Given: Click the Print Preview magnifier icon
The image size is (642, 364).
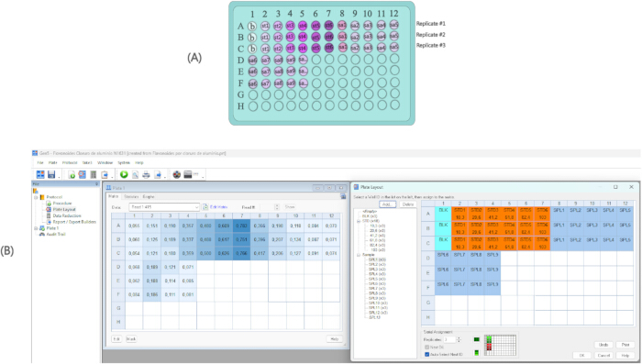Looking at the screenshot, I should pyautogui.click(x=135, y=175).
